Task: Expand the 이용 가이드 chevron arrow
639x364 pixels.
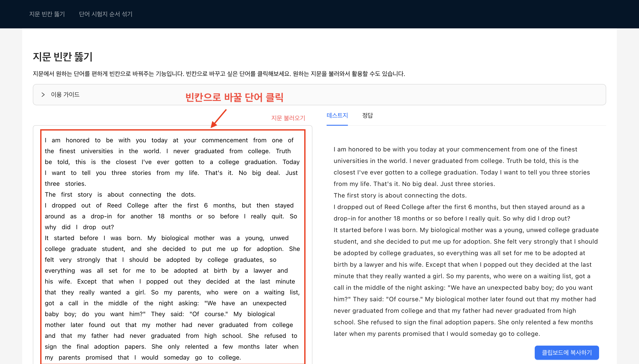Action: click(x=43, y=94)
